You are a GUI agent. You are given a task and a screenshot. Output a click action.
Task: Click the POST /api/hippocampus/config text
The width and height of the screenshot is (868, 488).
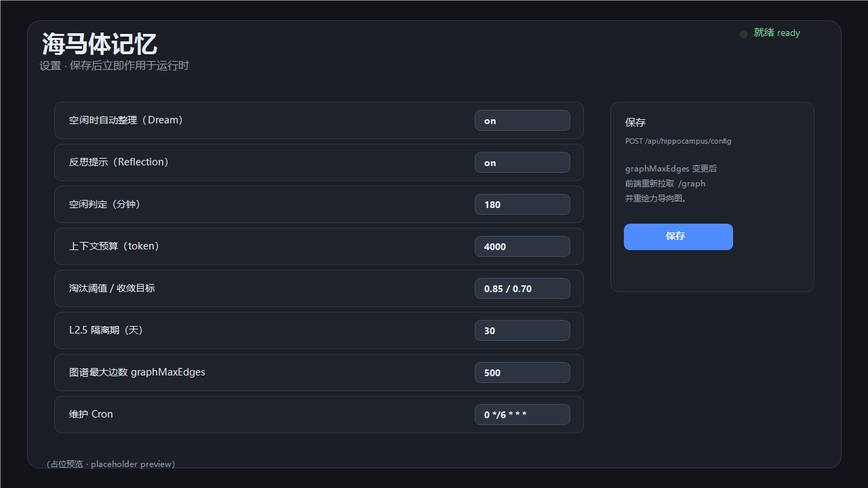678,141
